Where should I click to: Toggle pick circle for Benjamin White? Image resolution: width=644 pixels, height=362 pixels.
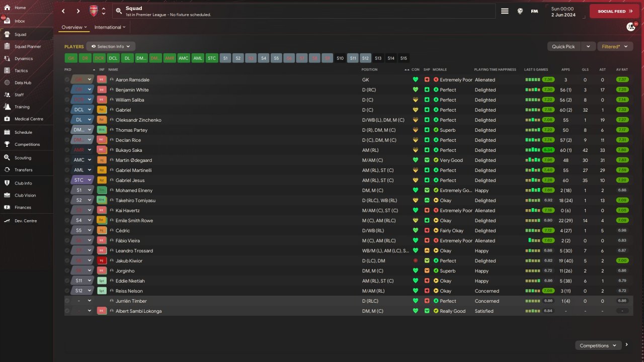coord(67,89)
